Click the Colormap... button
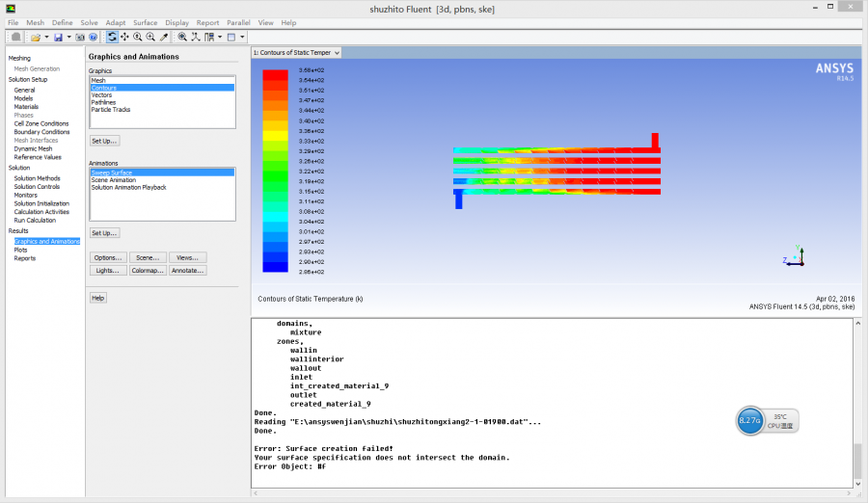The width and height of the screenshot is (868, 503). pos(147,271)
